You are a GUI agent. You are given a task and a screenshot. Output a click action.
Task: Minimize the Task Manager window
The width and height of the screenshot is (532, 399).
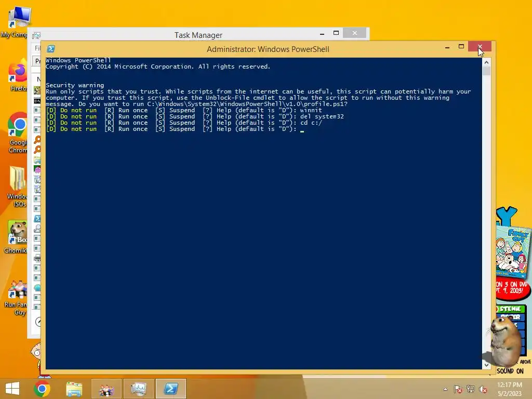[322, 34]
